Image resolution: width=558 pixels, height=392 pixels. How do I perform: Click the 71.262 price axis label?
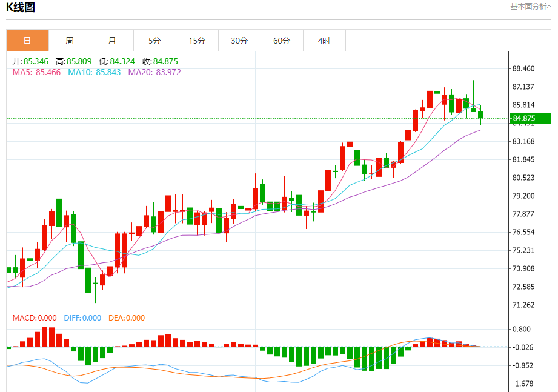(523, 305)
